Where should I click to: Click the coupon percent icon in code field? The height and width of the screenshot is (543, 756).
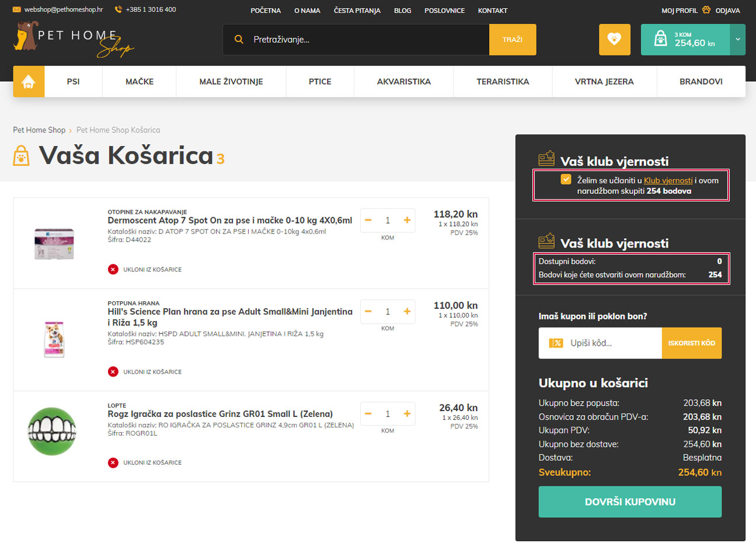[556, 343]
